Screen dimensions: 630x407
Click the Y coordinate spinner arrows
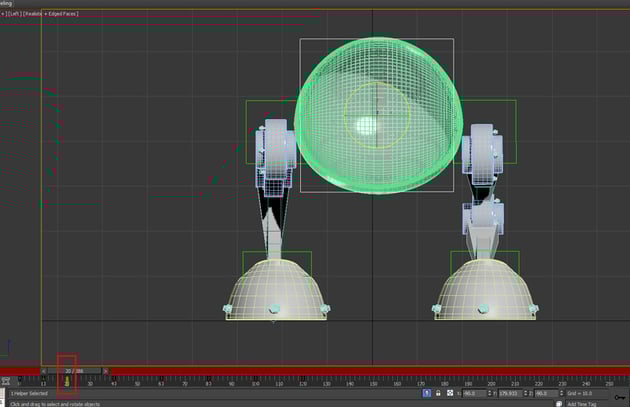pos(526,394)
